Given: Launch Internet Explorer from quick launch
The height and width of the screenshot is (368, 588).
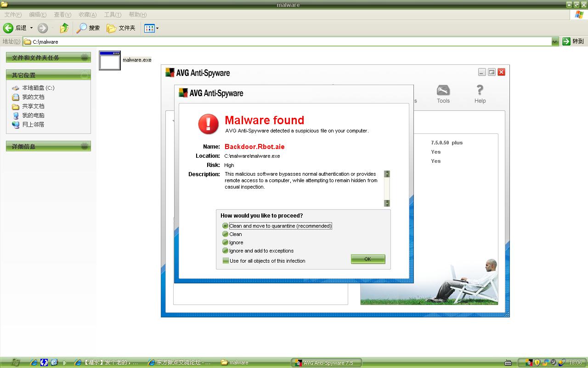Looking at the screenshot, I should (x=34, y=362).
